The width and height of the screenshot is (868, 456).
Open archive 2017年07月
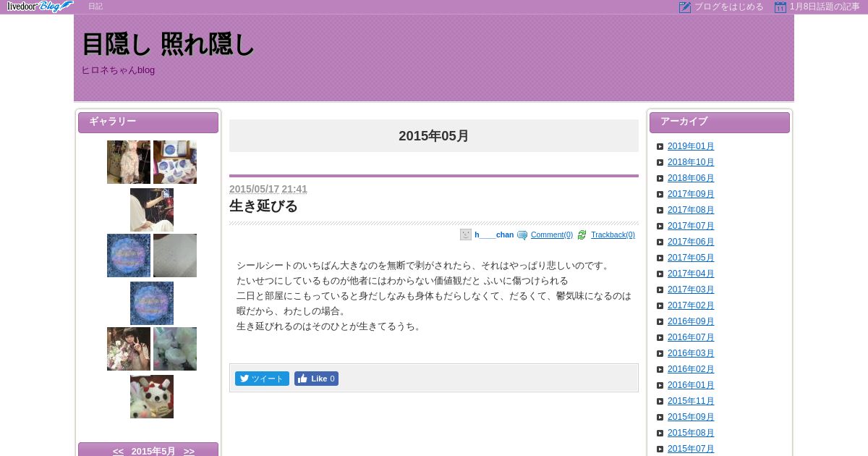[691, 226]
